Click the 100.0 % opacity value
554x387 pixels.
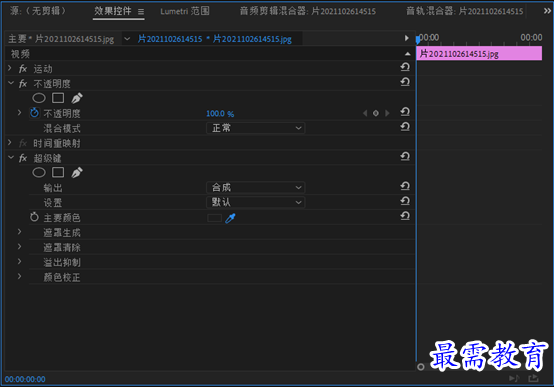point(220,113)
